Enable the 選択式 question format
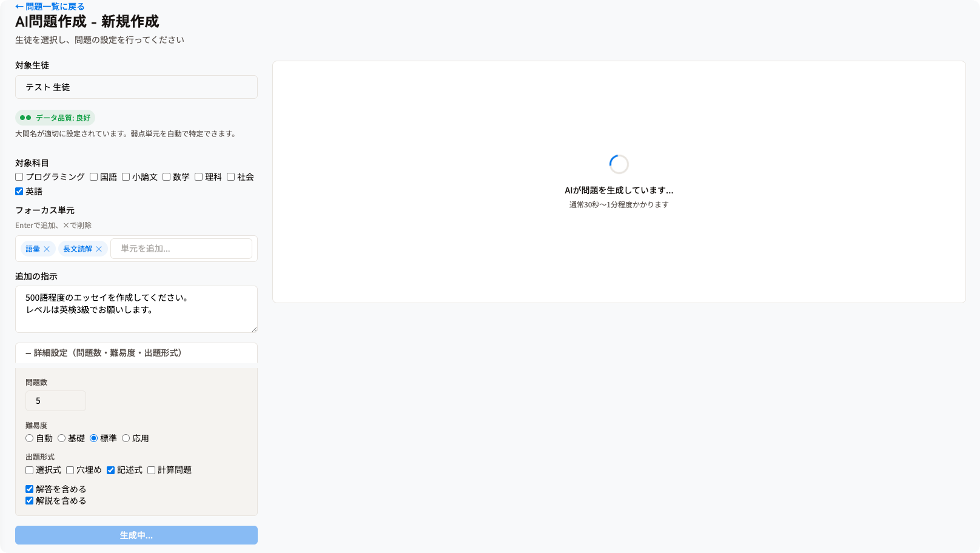Image resolution: width=980 pixels, height=553 pixels. coord(30,471)
